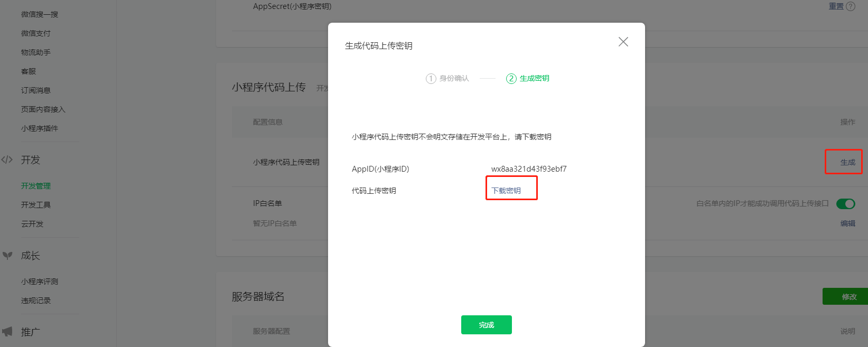The height and width of the screenshot is (347, 868).
Task: Click the 服务器配置 column header
Action: coord(272,331)
